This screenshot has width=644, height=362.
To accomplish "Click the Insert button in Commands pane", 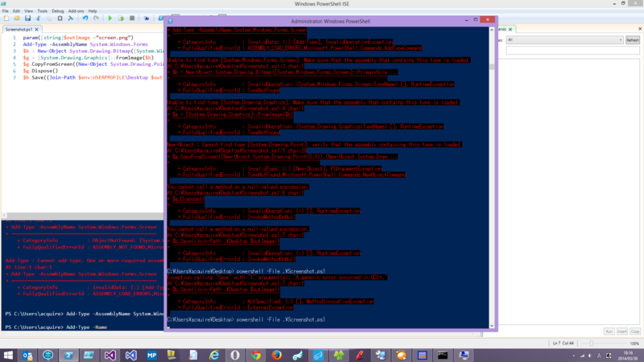I will [x=621, y=331].
